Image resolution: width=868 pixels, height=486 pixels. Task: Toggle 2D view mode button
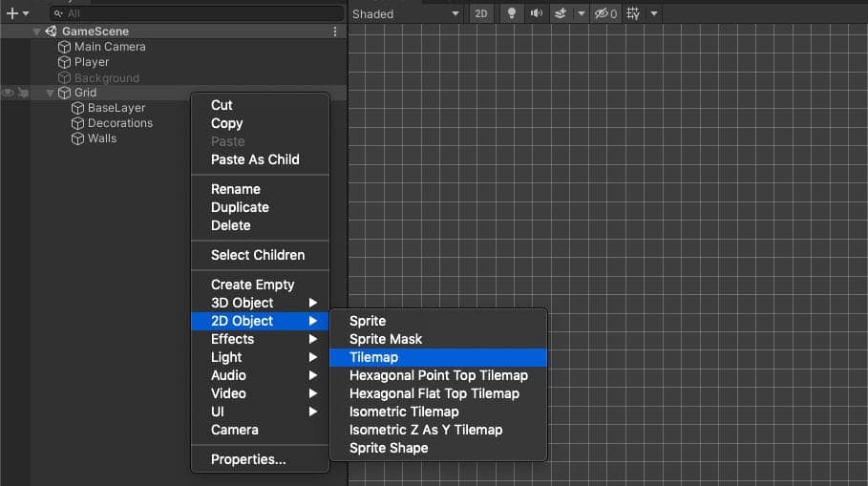point(481,13)
